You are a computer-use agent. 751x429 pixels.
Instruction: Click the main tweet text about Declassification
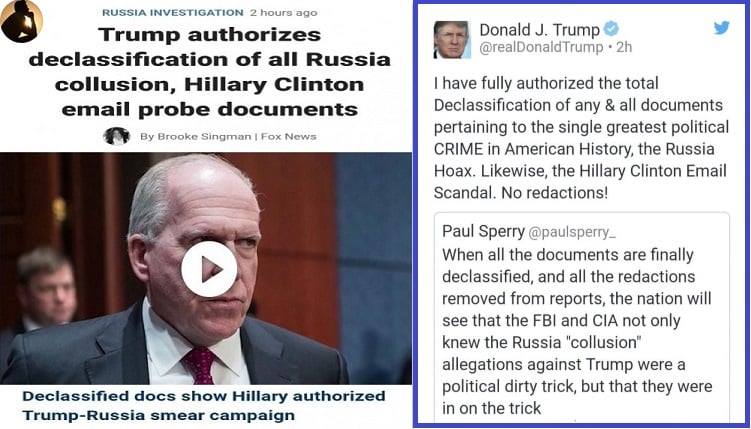tap(581, 138)
